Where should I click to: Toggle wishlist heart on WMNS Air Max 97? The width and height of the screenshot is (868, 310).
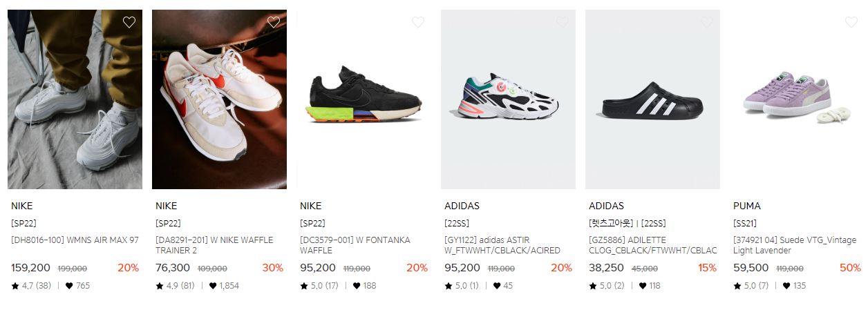coord(129,22)
